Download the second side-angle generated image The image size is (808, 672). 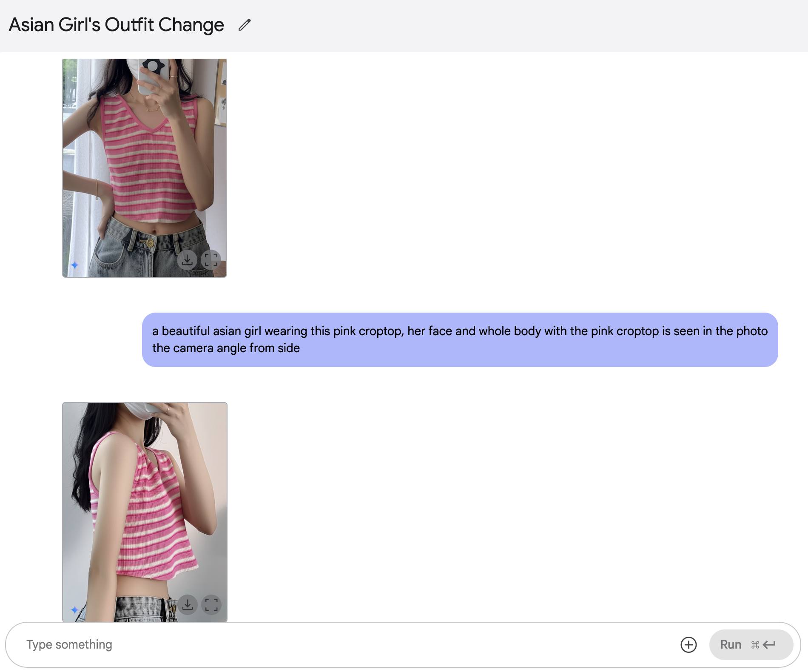(x=188, y=604)
